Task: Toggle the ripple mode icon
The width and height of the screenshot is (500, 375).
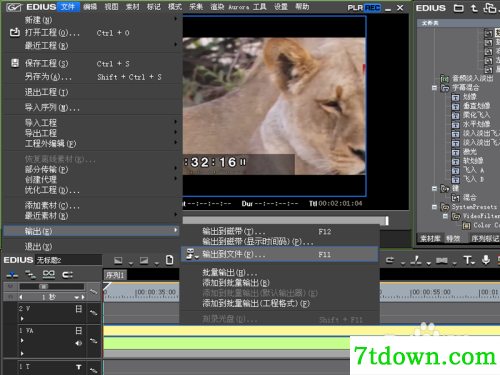Action: pyautogui.click(x=30, y=275)
